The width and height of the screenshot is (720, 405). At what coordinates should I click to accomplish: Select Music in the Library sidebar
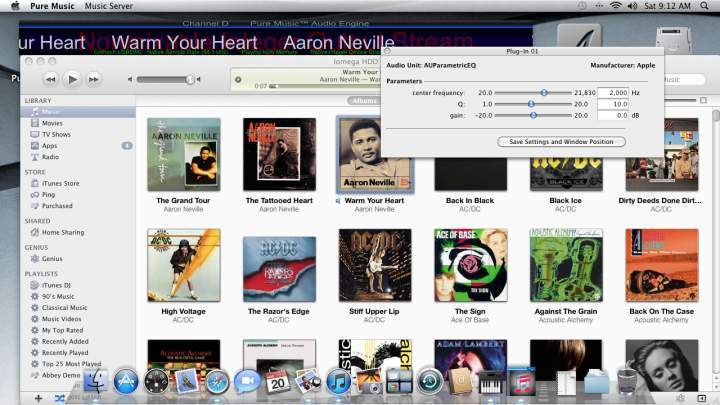[78, 112]
